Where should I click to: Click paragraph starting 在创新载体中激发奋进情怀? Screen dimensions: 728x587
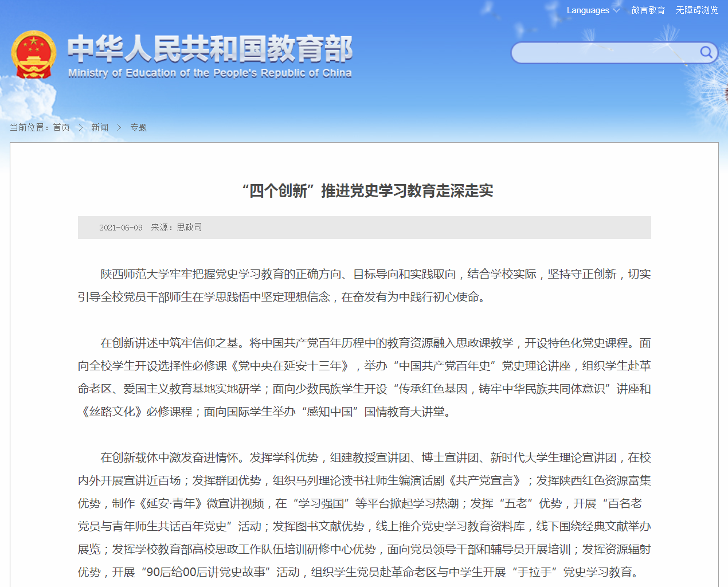pos(364,515)
